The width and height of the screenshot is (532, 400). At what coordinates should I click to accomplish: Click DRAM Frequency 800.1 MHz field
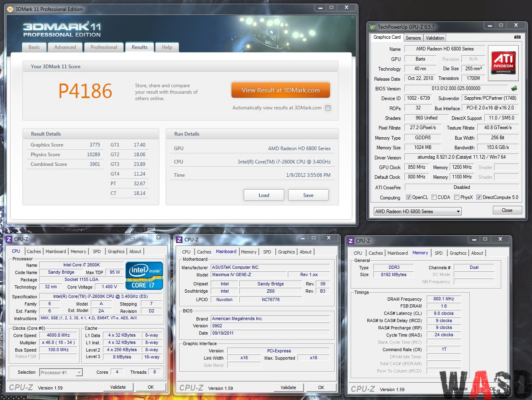click(444, 299)
